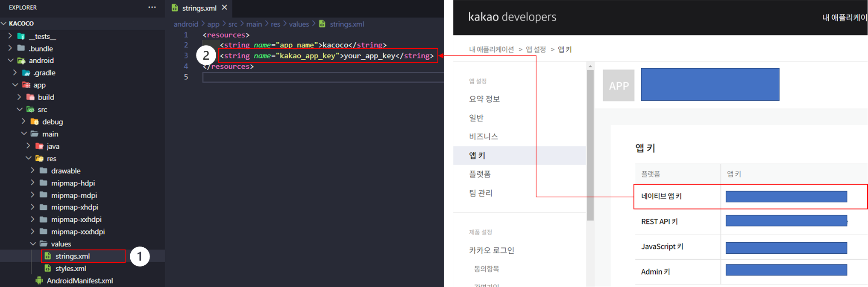Open 내 애플리케이션 in the top navigation
Viewport: 868px width, 287px height.
[845, 17]
